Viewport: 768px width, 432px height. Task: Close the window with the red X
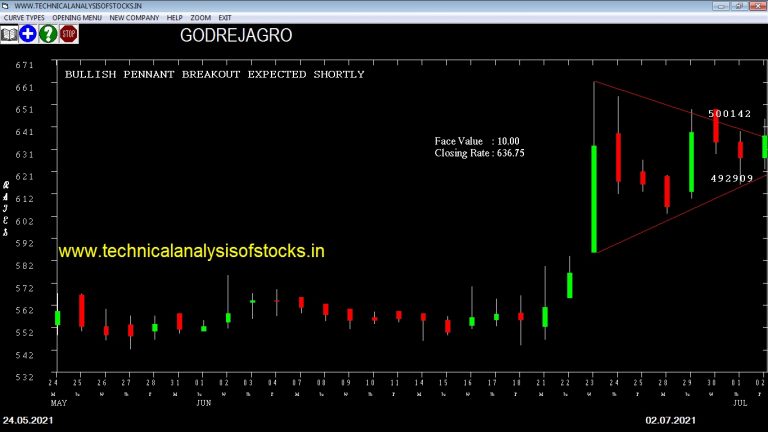pyautogui.click(x=757, y=6)
